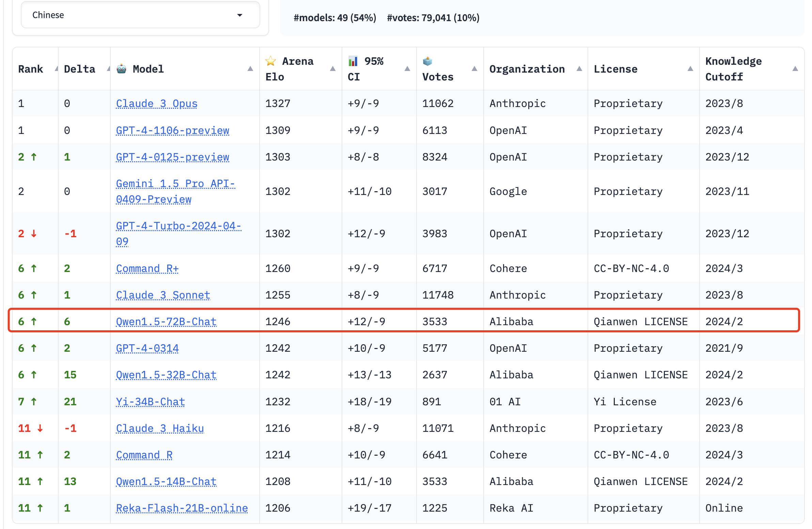
Task: Click +19/-17 confidence interval cell
Action: click(x=370, y=509)
